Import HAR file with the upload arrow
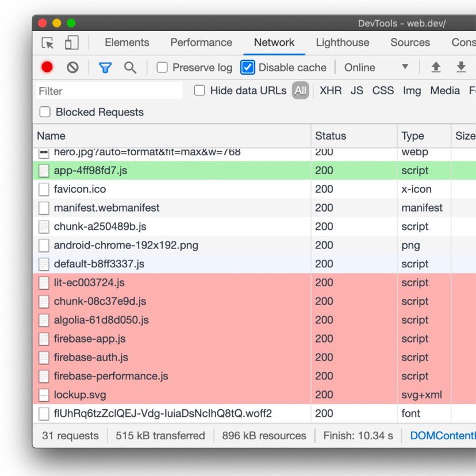 click(x=436, y=67)
